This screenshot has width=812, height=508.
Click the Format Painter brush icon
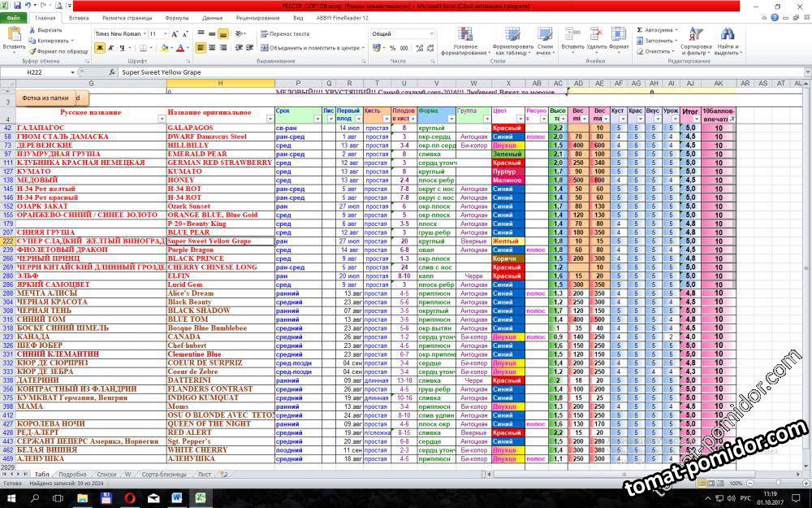click(x=32, y=50)
